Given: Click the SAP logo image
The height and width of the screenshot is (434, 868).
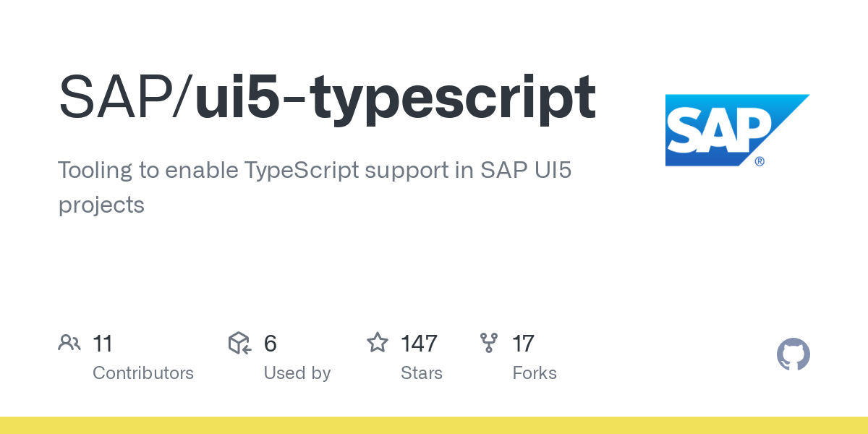Looking at the screenshot, I should click(737, 130).
